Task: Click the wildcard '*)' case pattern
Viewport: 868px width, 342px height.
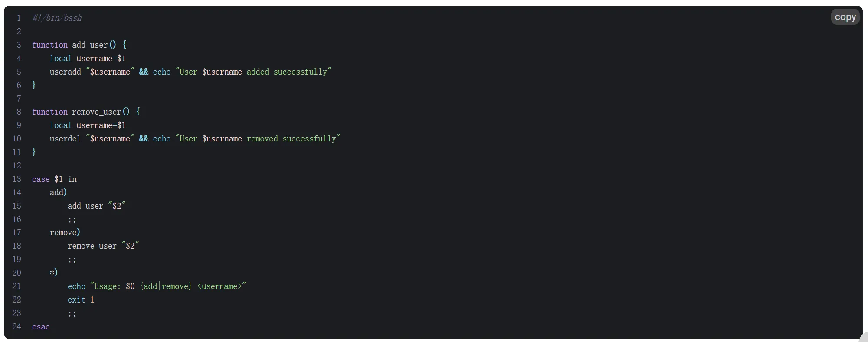Action: click(54, 273)
